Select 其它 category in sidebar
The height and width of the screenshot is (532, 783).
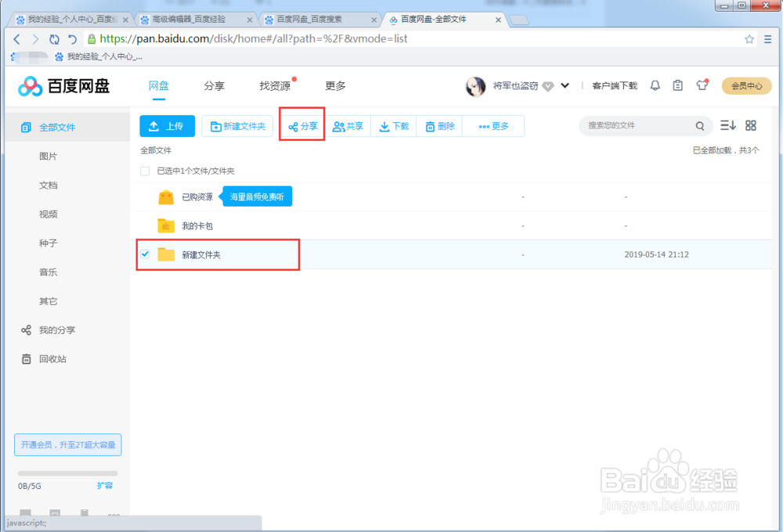tap(49, 301)
